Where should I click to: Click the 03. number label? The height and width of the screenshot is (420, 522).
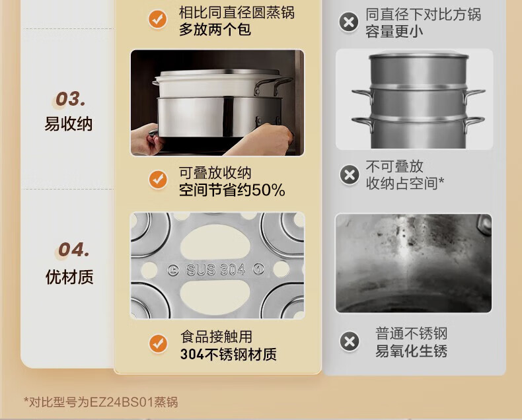click(x=71, y=99)
